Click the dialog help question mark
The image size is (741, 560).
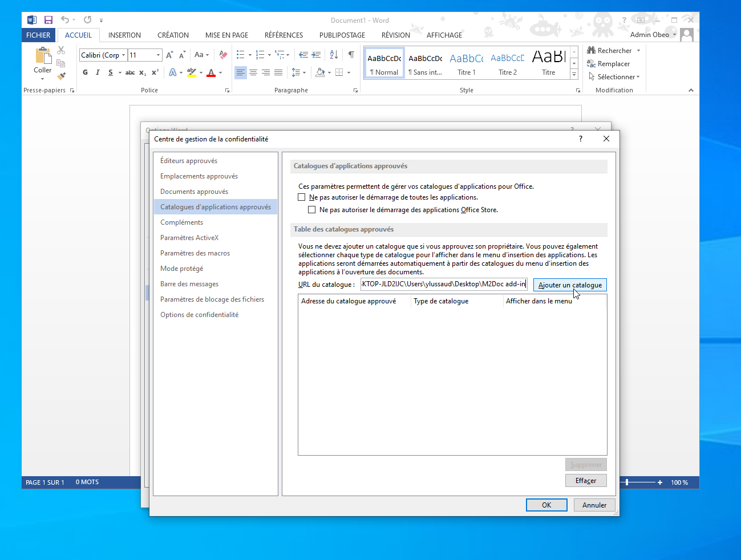point(581,139)
